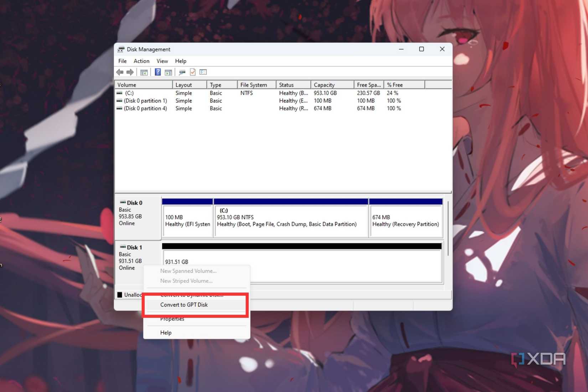Open Help using the question mark icon

point(158,72)
